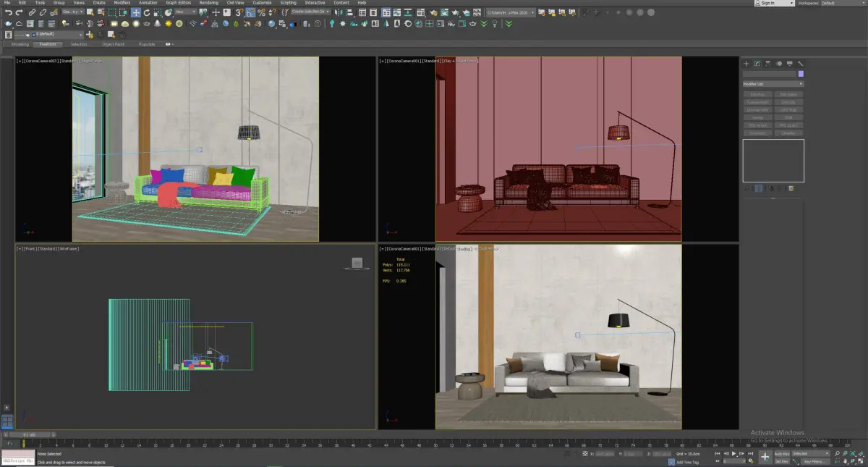This screenshot has height=467, width=868.
Task: Click the TurboSmooth modifier button
Action: [758, 102]
